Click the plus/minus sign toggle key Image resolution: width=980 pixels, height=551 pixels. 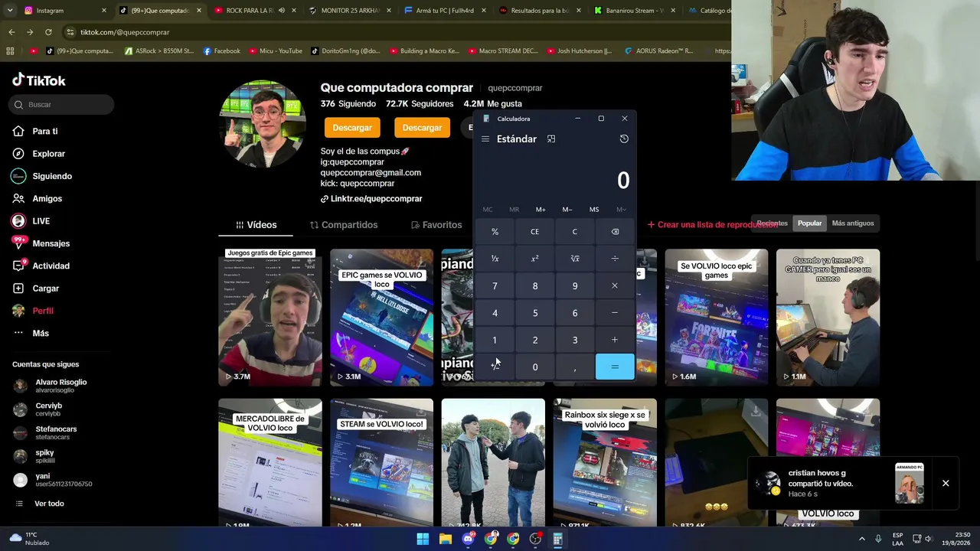click(x=495, y=367)
